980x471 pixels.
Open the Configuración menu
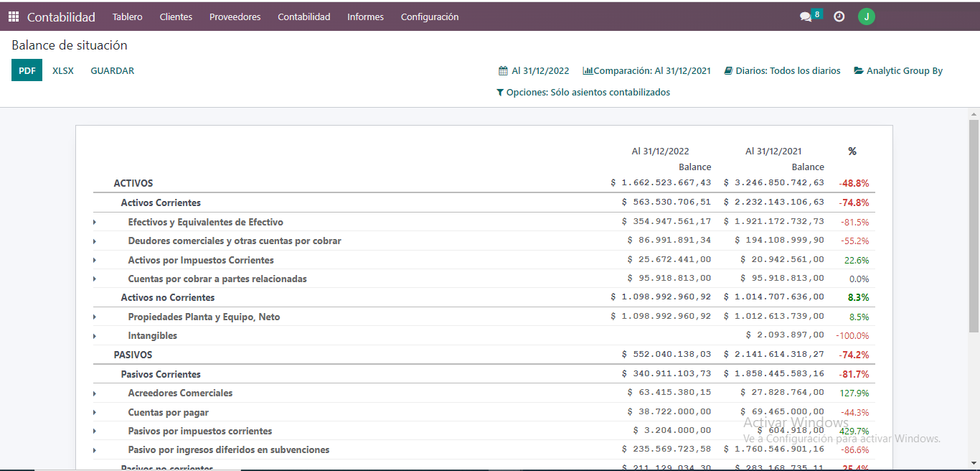tap(429, 17)
